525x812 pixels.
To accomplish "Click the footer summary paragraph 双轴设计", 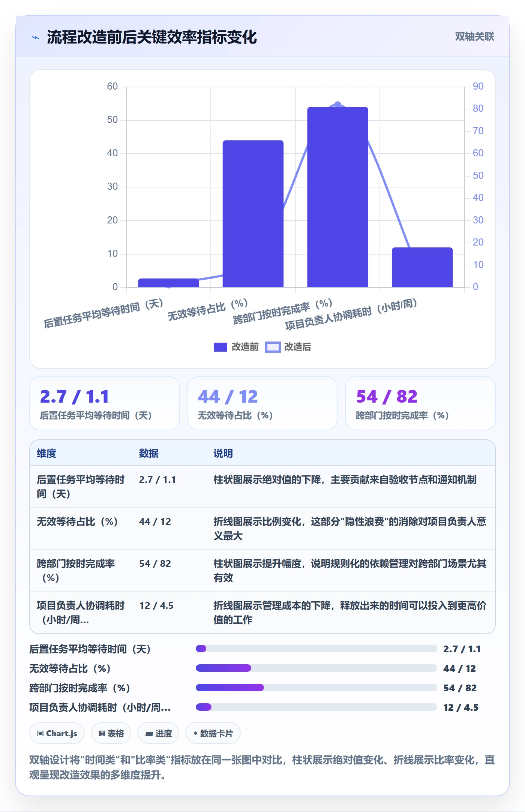I will point(262,767).
